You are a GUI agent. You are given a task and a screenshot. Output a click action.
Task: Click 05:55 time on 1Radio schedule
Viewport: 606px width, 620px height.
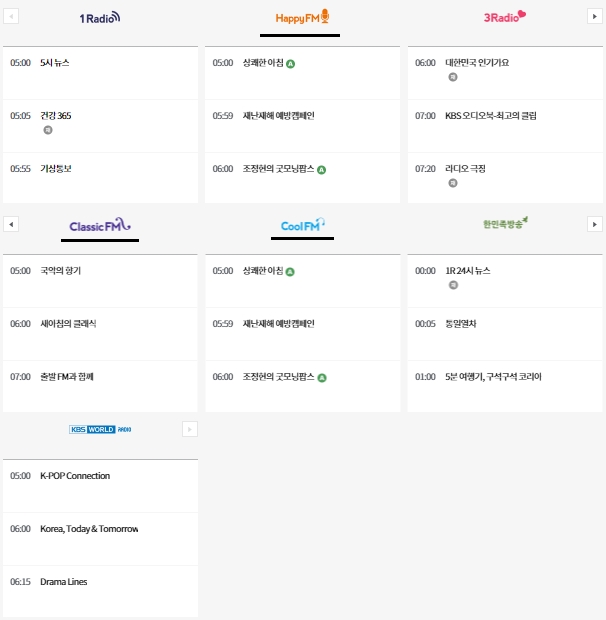(20, 169)
